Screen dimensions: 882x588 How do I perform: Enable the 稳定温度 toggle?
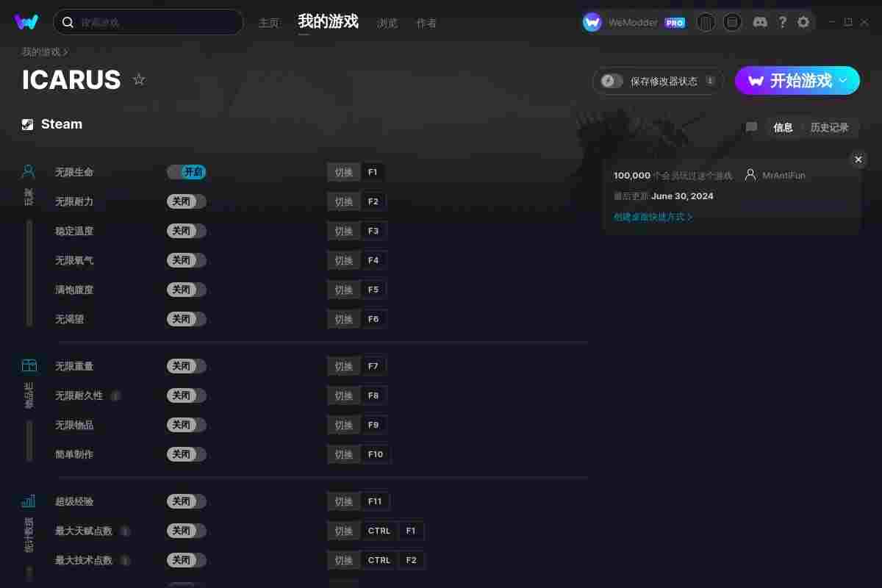coord(187,231)
